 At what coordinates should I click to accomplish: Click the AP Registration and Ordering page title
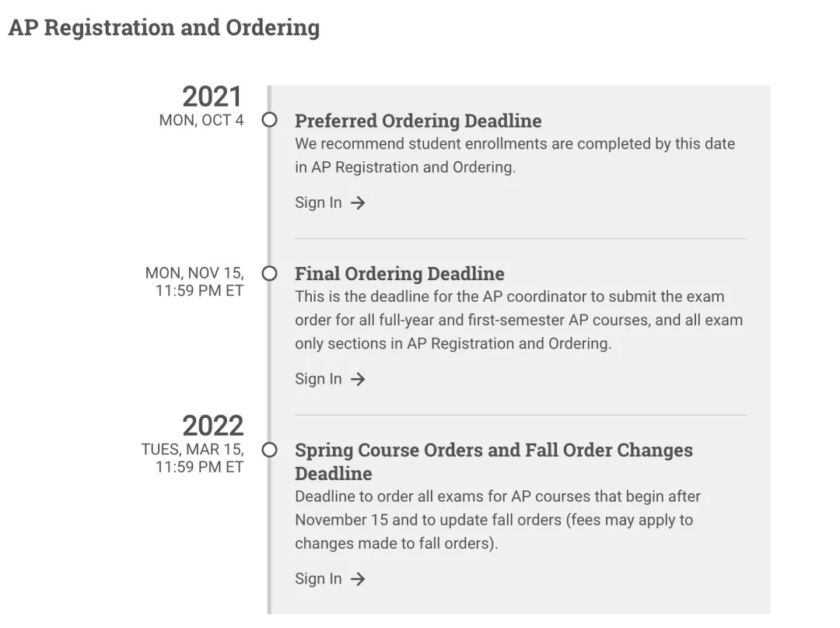coord(164,27)
